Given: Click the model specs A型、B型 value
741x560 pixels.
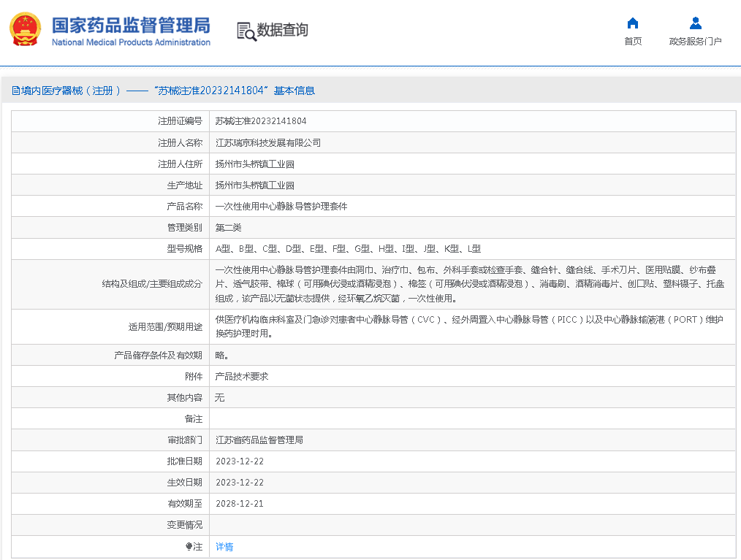Looking at the screenshot, I should (348, 249).
